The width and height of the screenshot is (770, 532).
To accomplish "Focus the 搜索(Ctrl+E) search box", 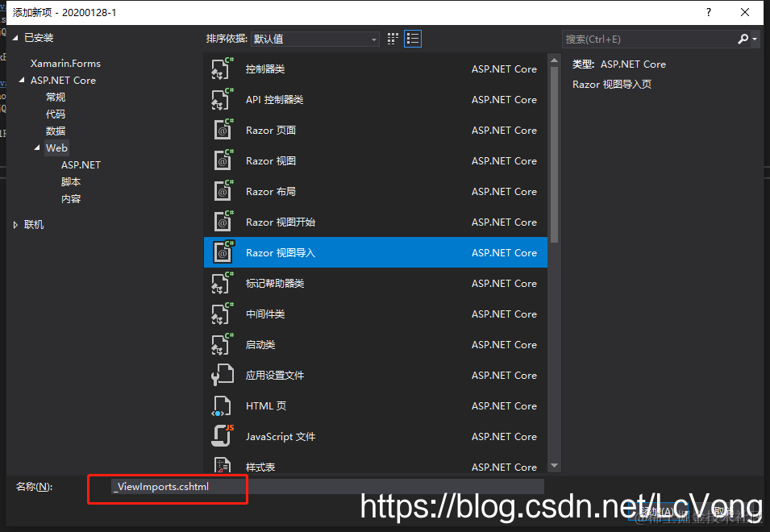I will click(x=648, y=39).
